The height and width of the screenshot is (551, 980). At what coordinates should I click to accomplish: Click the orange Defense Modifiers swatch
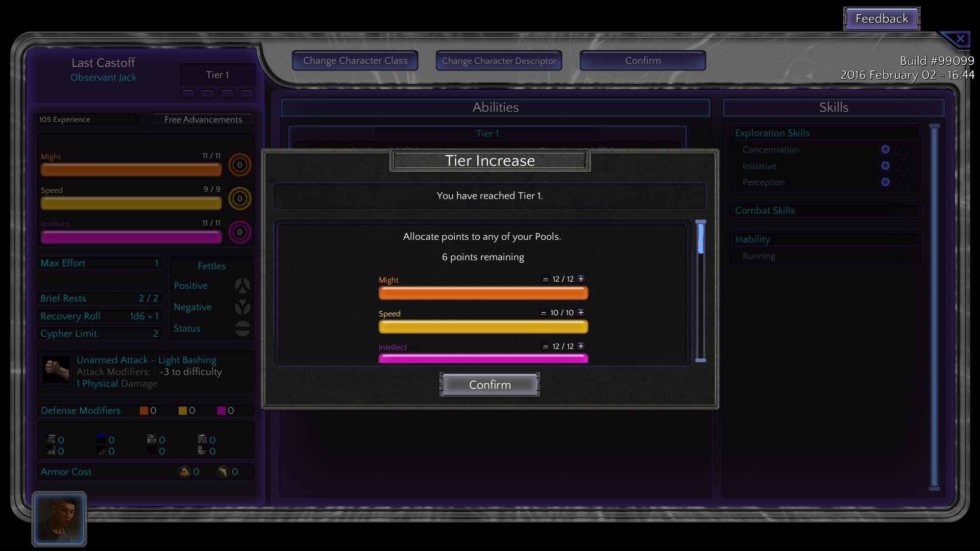pos(144,411)
